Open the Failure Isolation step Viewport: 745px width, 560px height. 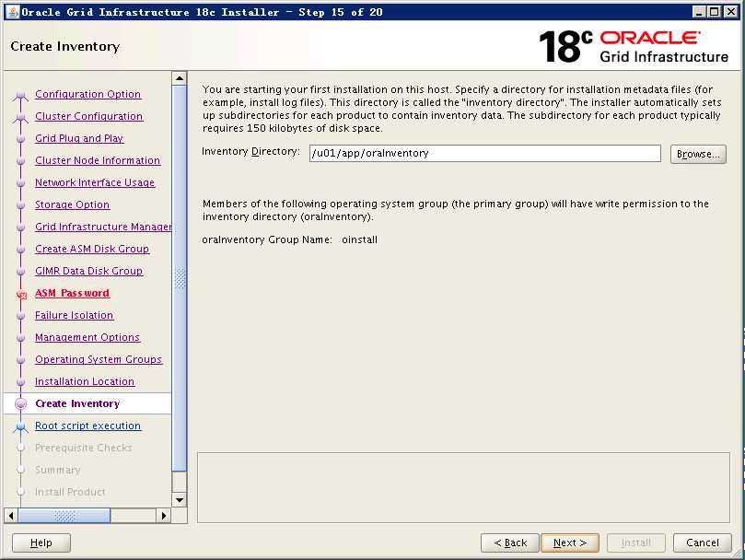74,315
